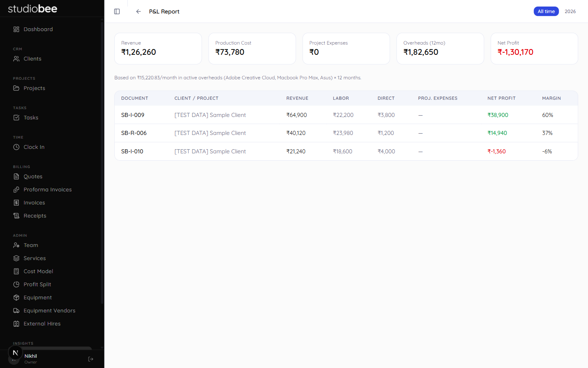
Task: Click the Margin column header
Action: click(x=551, y=98)
